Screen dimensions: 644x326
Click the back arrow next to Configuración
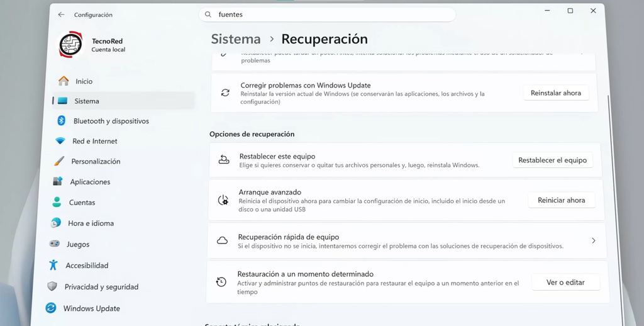click(x=61, y=14)
